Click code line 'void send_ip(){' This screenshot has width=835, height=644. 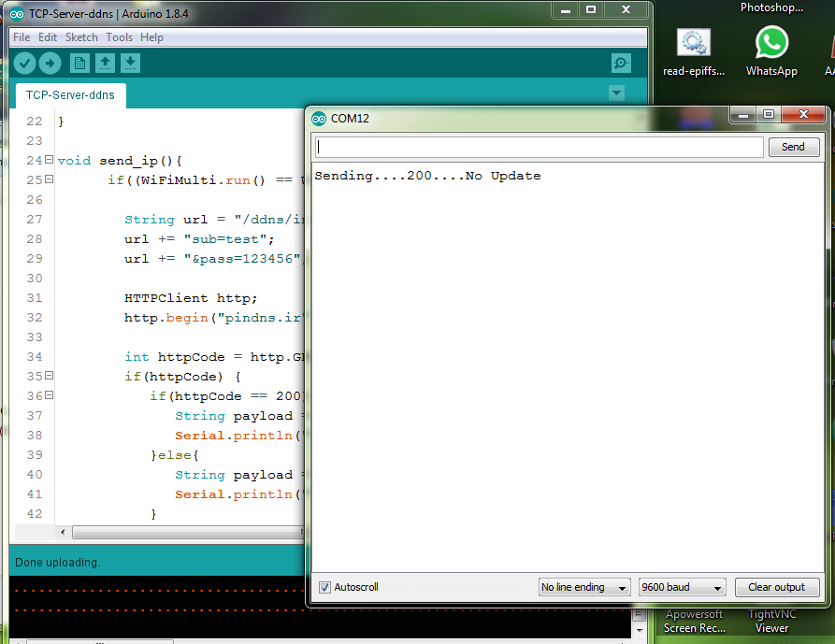point(120,161)
